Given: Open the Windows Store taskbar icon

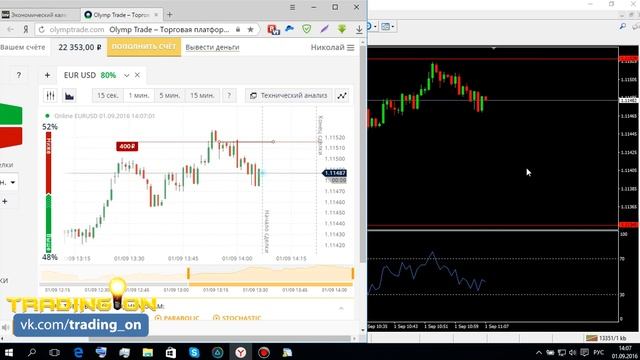Looking at the screenshot, I should [x=171, y=352].
